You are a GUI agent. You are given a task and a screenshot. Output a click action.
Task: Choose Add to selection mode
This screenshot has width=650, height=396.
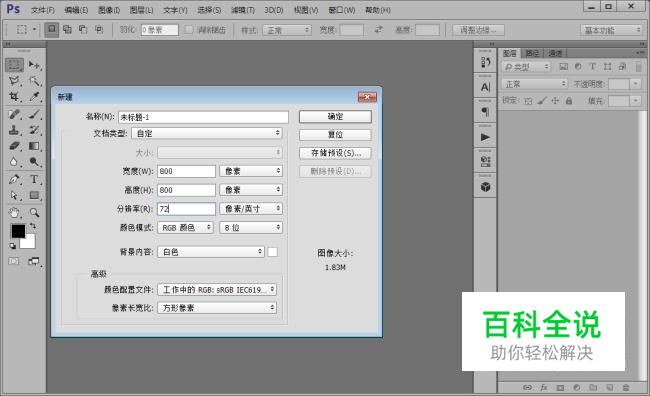point(67,29)
